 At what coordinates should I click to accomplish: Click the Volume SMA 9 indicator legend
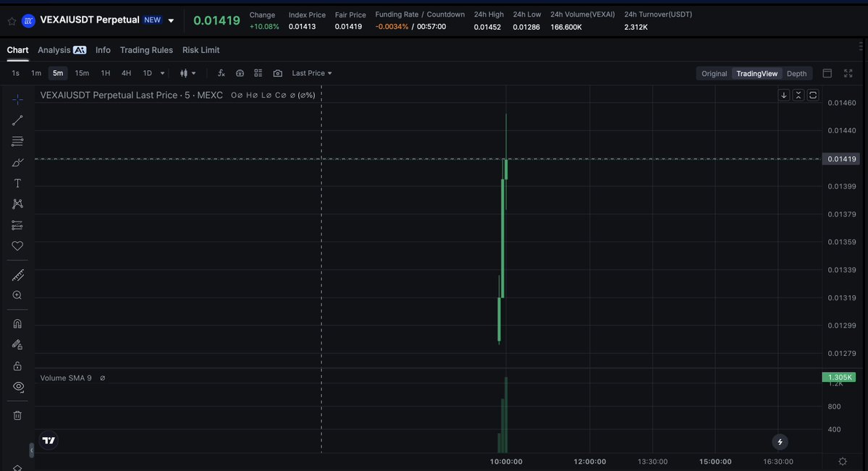(x=66, y=378)
